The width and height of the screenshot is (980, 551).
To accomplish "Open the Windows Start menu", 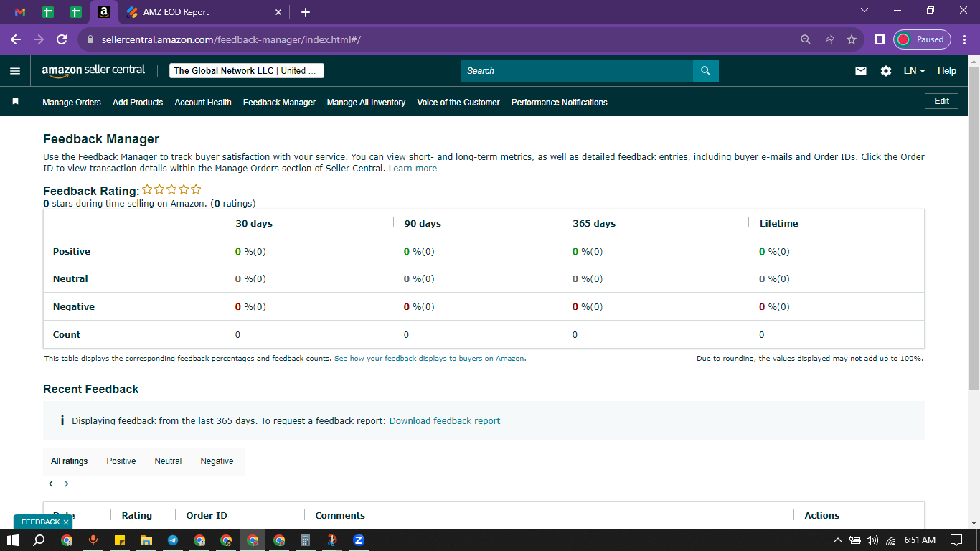I will tap(12, 540).
